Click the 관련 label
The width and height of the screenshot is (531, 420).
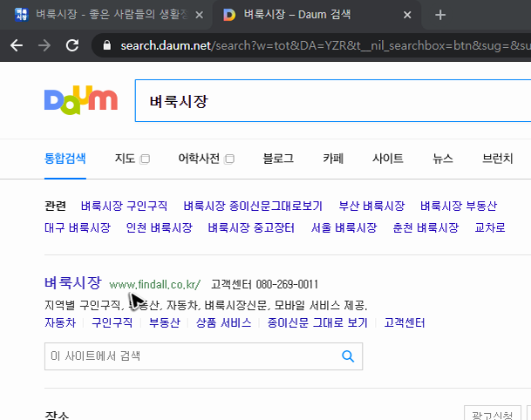(55, 206)
